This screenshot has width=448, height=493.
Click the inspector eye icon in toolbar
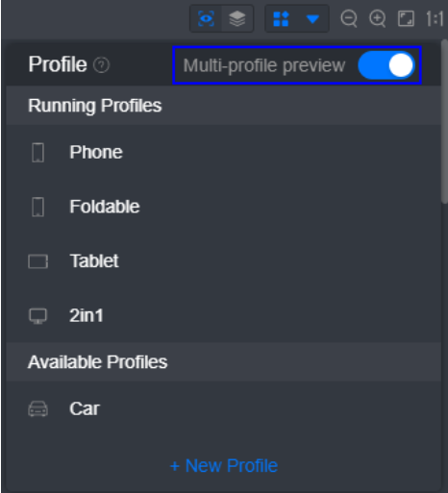pyautogui.click(x=206, y=18)
